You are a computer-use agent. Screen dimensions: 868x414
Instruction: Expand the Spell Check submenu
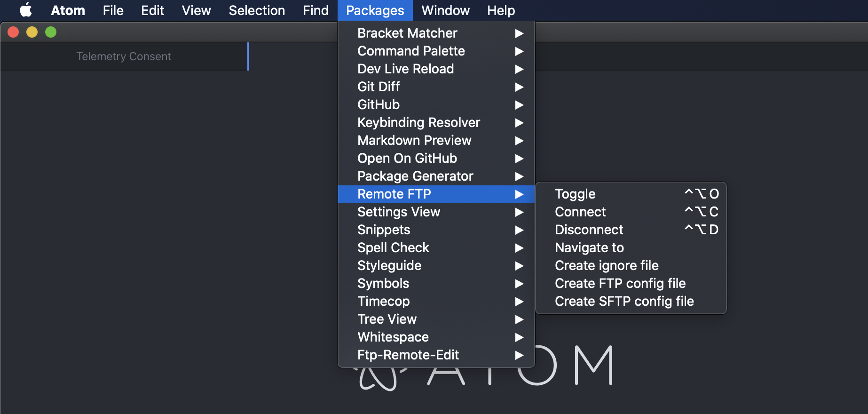pos(436,248)
